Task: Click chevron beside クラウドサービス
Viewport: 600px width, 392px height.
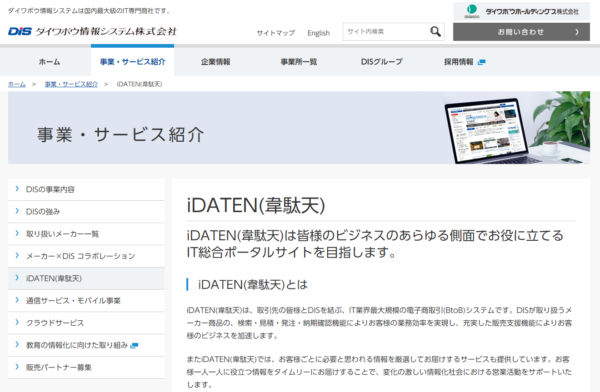Action: (17, 322)
